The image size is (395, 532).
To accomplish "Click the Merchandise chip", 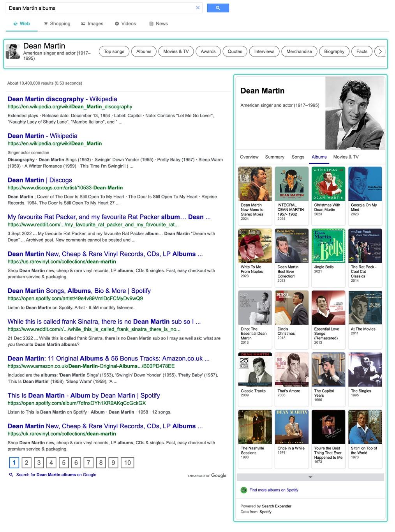I will point(299,51).
